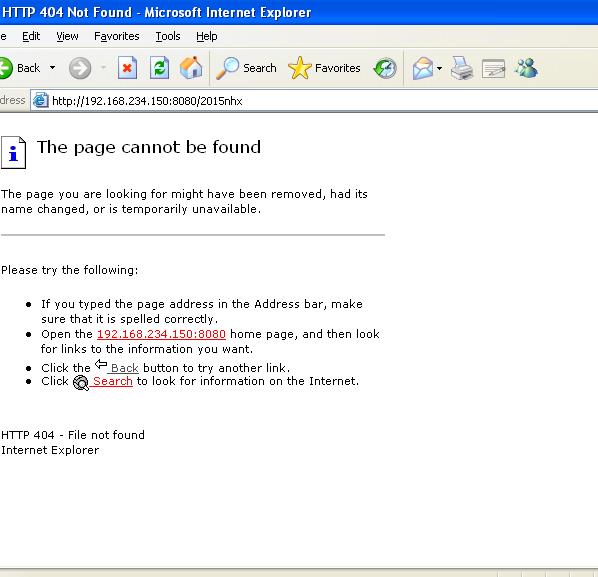The width and height of the screenshot is (598, 577).
Task: Click the Print icon
Action: (461, 68)
